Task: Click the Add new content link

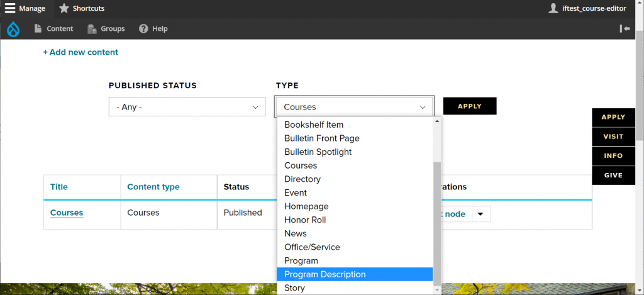Action: pyautogui.click(x=80, y=52)
